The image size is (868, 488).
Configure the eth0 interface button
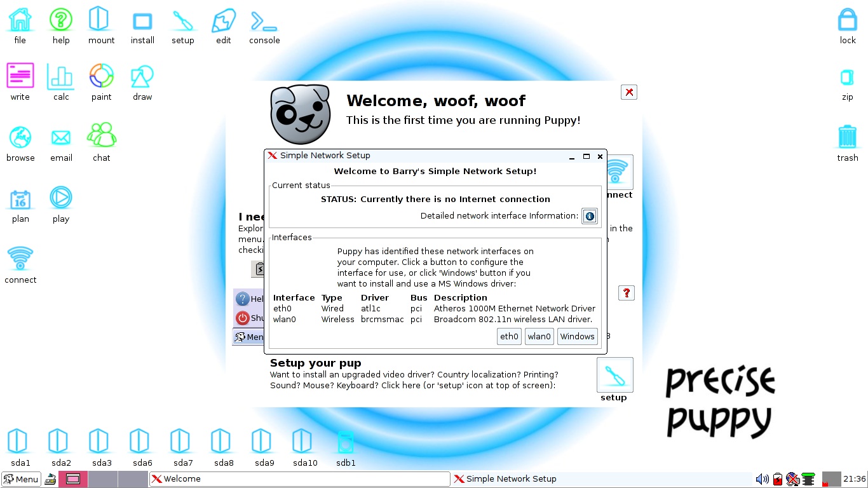(x=509, y=337)
